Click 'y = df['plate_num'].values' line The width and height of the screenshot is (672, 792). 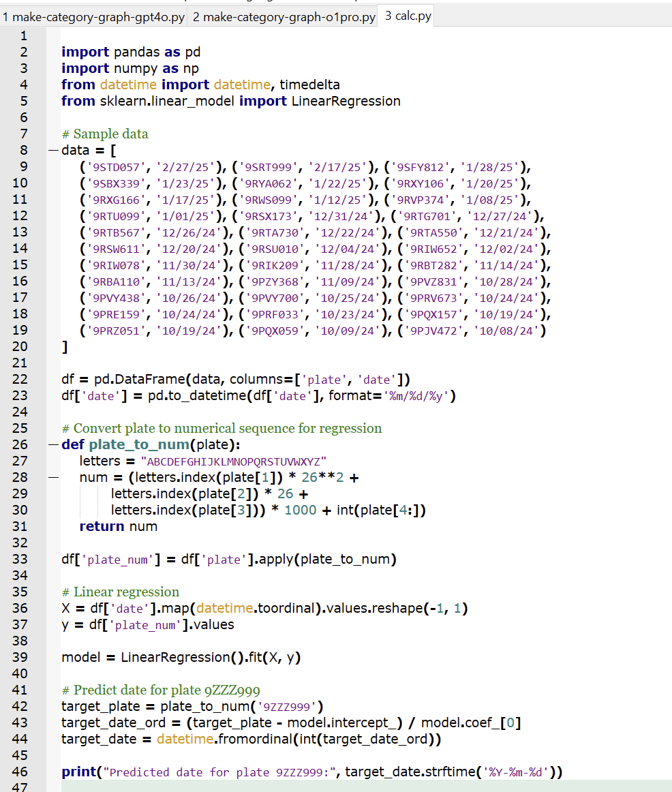tap(148, 625)
